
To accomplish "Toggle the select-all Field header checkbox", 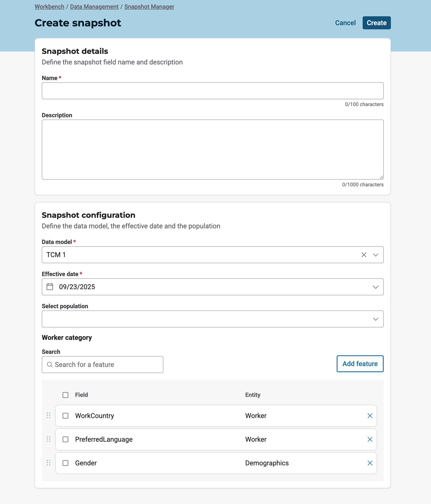I will point(65,395).
